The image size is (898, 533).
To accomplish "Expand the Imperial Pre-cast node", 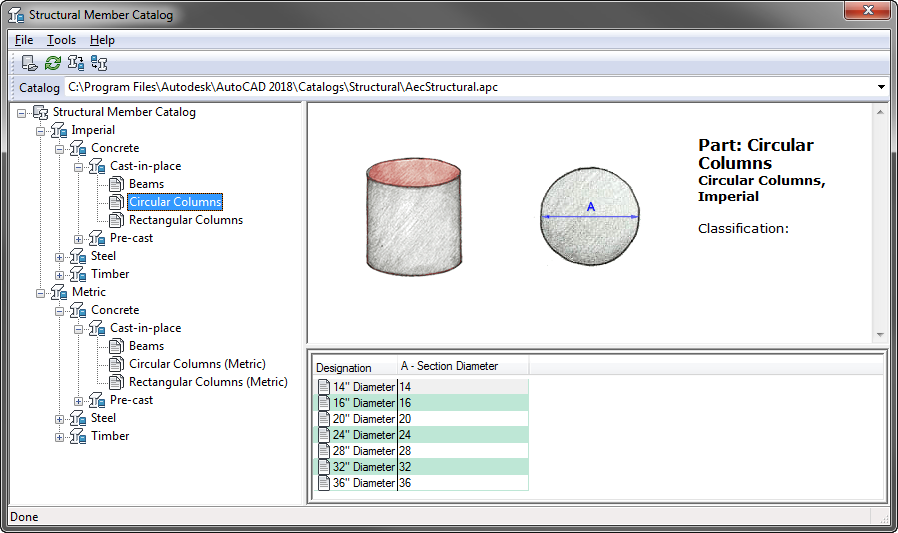I will pos(79,238).
